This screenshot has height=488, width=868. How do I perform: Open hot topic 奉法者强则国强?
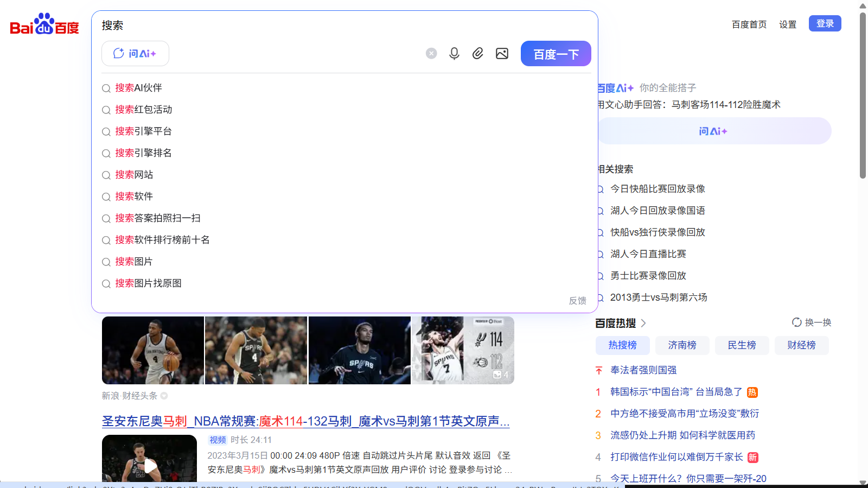[643, 370]
